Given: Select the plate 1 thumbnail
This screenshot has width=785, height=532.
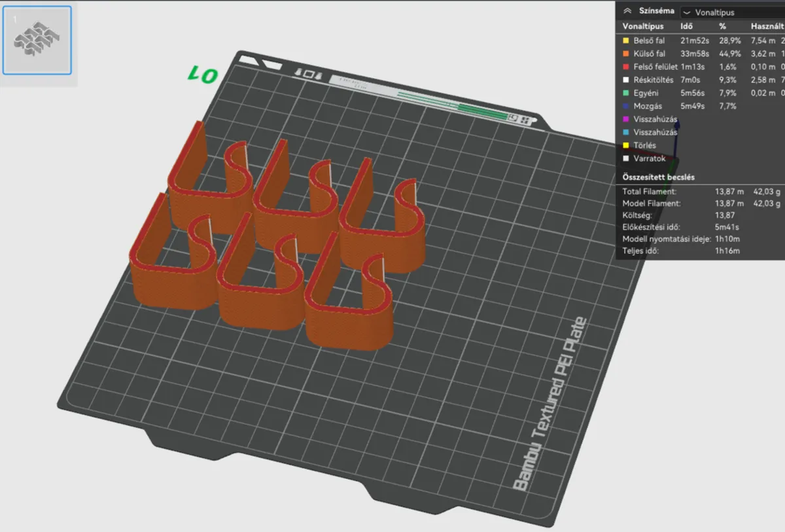Looking at the screenshot, I should [37, 40].
